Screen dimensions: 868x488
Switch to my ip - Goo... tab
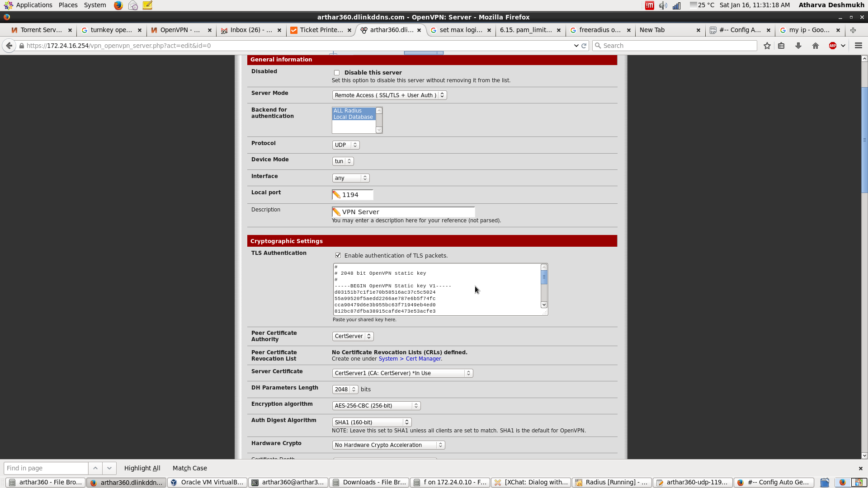click(x=809, y=30)
